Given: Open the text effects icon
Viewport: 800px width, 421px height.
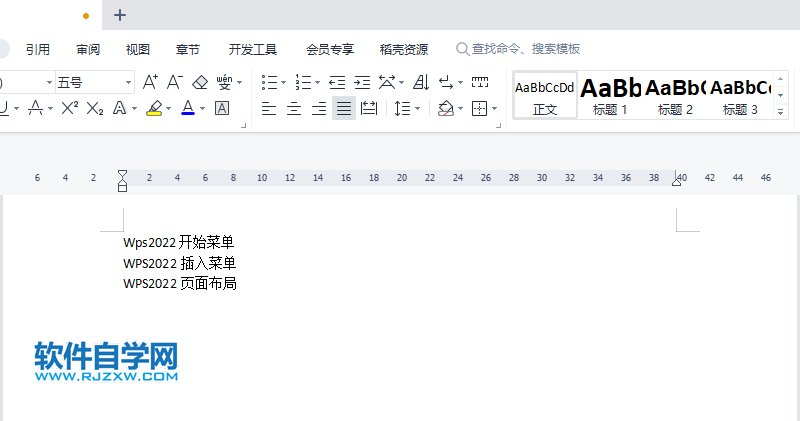Looking at the screenshot, I should coord(119,108).
